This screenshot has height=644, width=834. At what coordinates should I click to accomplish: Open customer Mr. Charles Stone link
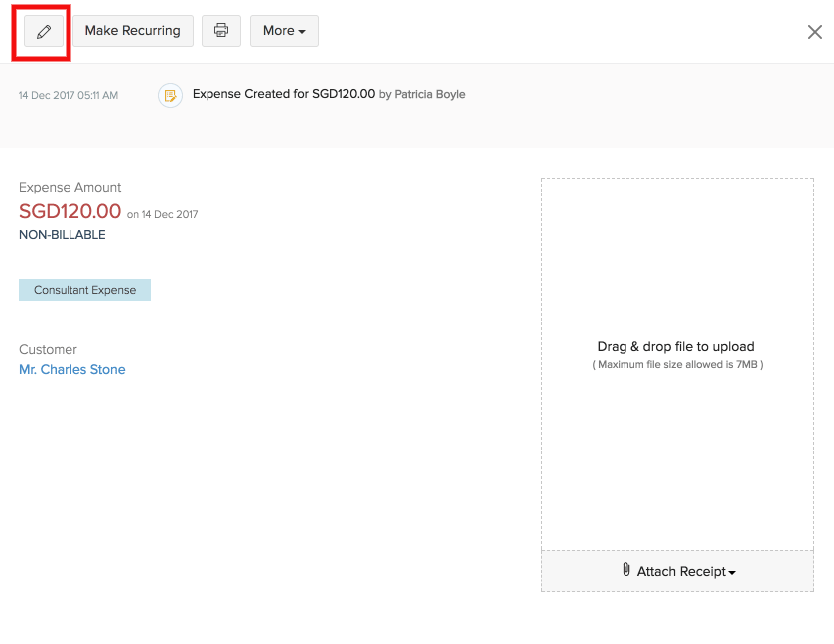click(72, 369)
